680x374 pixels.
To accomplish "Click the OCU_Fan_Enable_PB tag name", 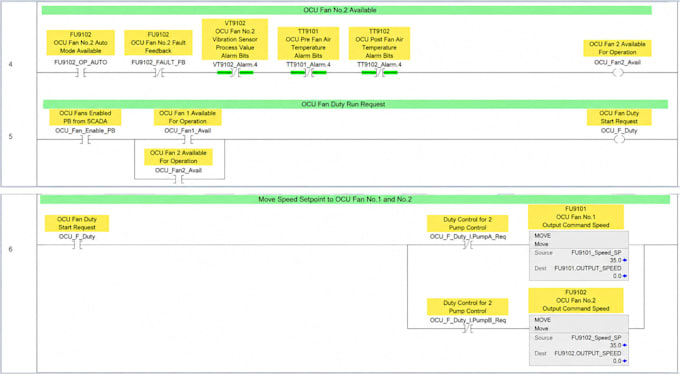I will click(x=85, y=131).
